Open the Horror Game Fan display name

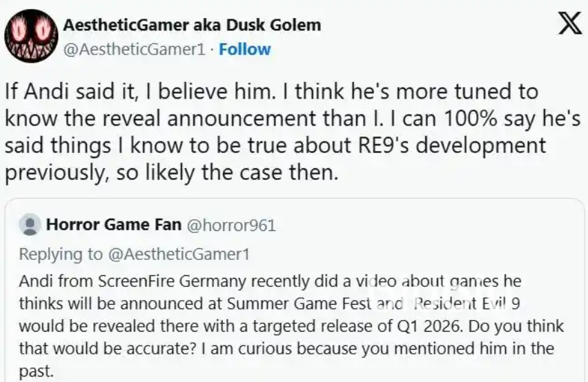click(x=114, y=225)
